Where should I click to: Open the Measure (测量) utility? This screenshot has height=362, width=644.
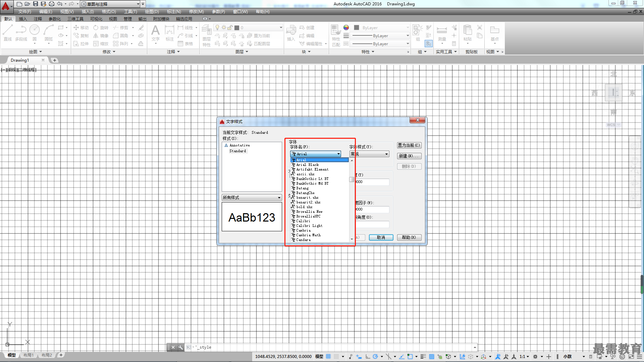442,34
